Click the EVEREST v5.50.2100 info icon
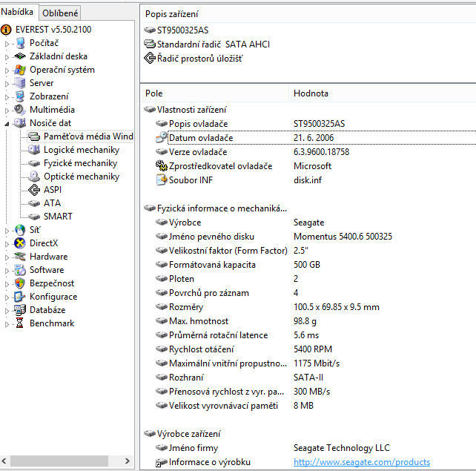Viewport: 476px width, 471px height. coord(7,30)
